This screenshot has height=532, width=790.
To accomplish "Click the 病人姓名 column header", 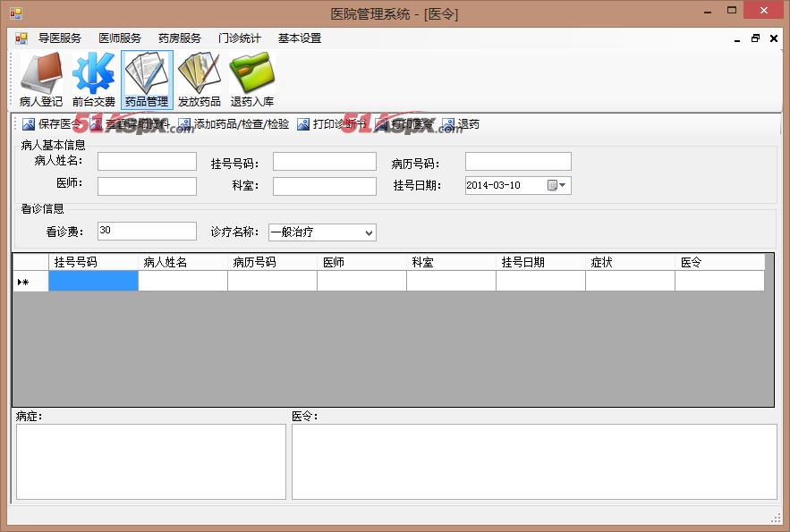I will [x=183, y=262].
